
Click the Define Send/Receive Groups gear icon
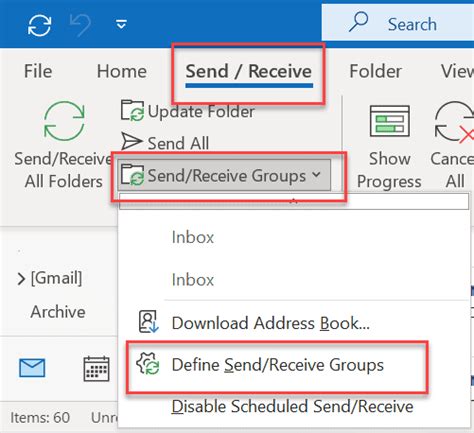pyautogui.click(x=148, y=363)
